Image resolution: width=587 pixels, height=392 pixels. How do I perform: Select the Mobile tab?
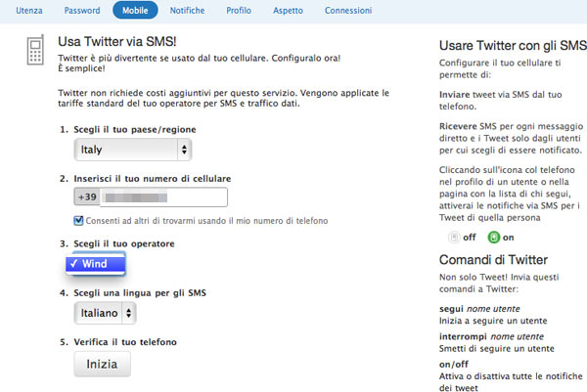coord(135,10)
